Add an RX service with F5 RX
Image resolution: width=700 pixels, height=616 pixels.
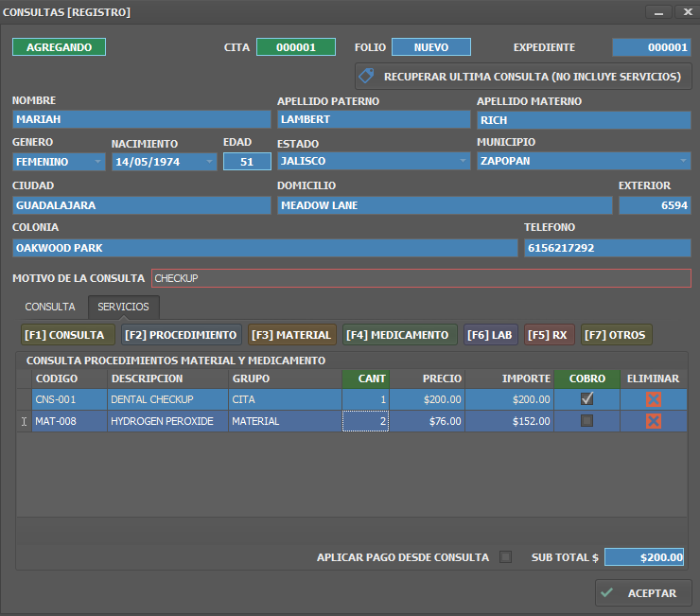click(x=549, y=335)
